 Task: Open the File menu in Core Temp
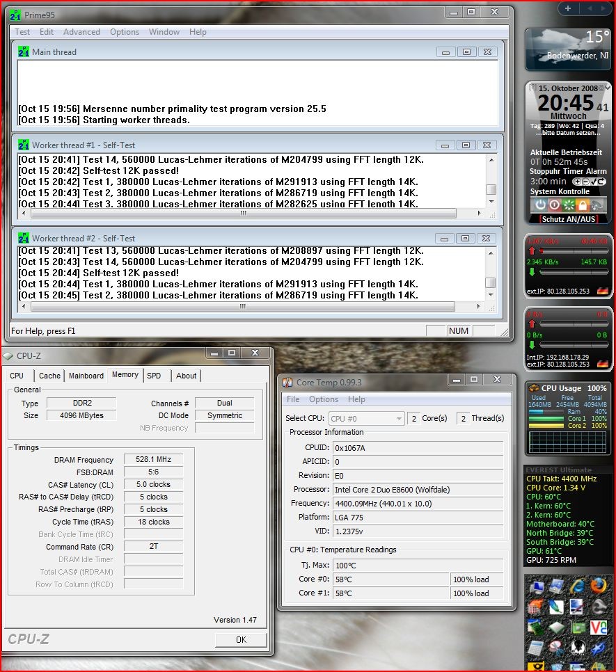pos(293,399)
